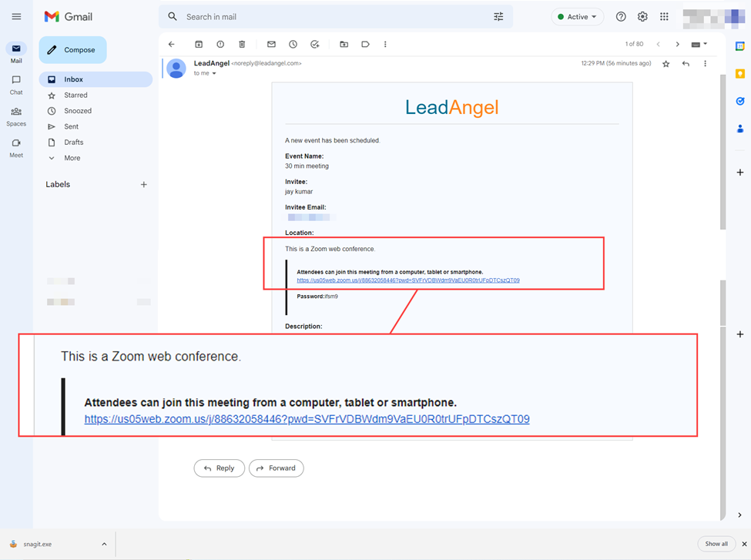Screen dimensions: 751x560
Task: Click the LeadAngel sender name
Action: pos(211,63)
